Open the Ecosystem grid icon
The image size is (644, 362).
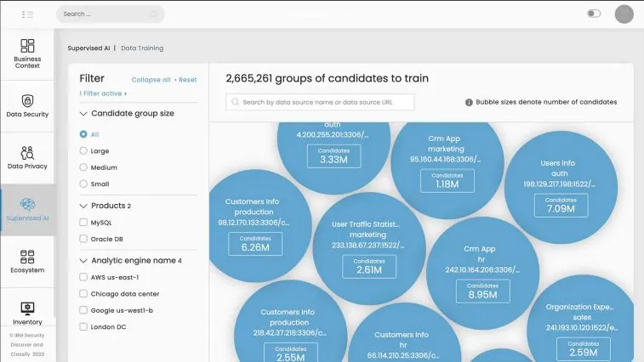27,257
